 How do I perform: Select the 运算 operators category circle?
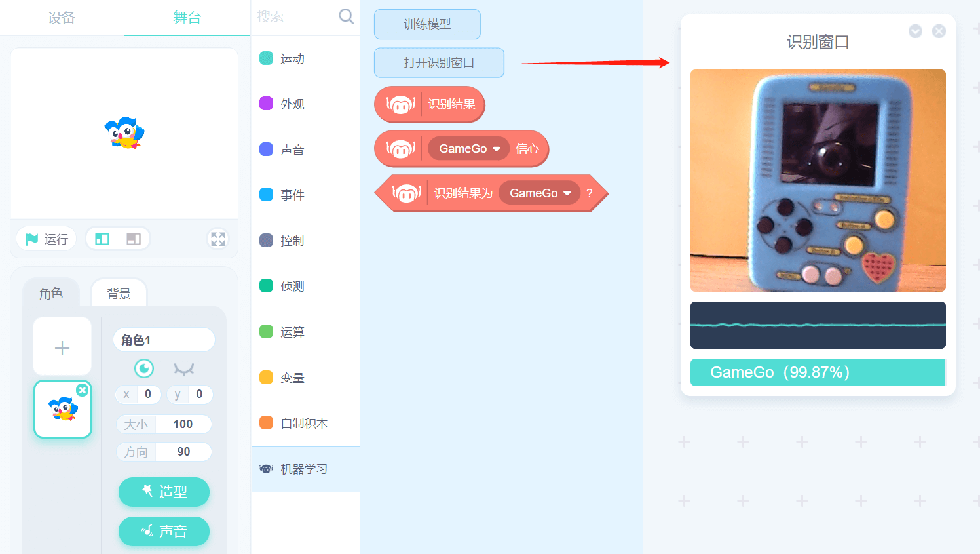266,332
